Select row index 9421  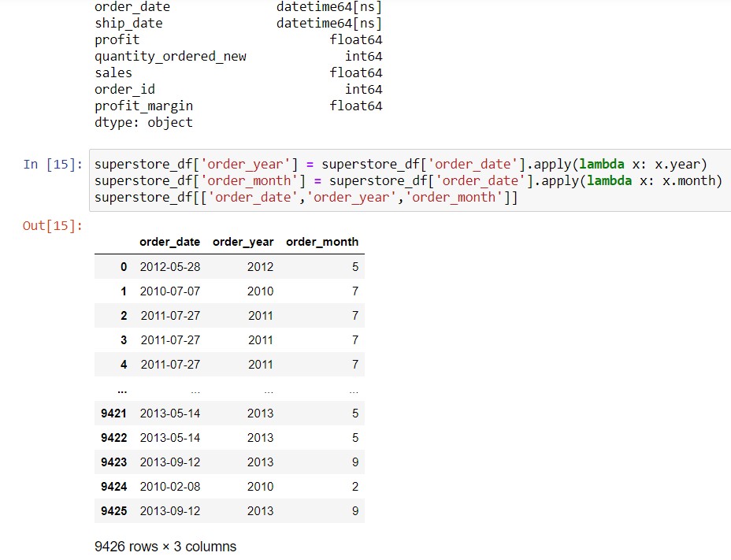[x=113, y=414]
